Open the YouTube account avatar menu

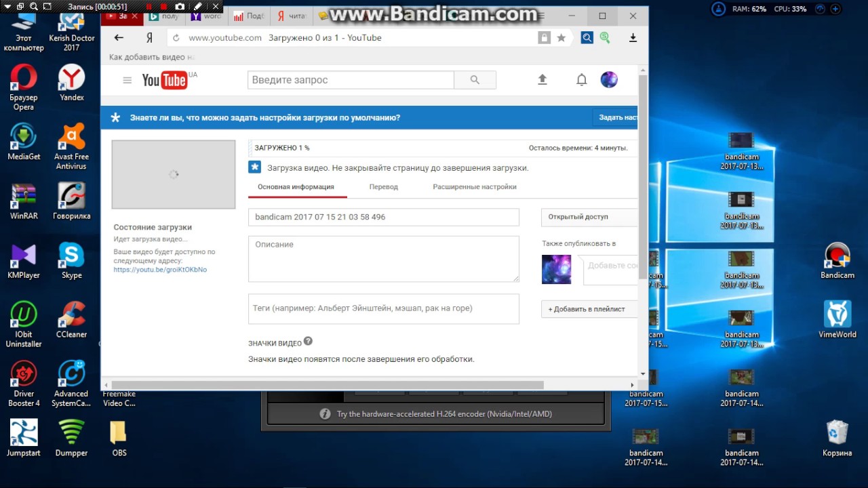[609, 80]
